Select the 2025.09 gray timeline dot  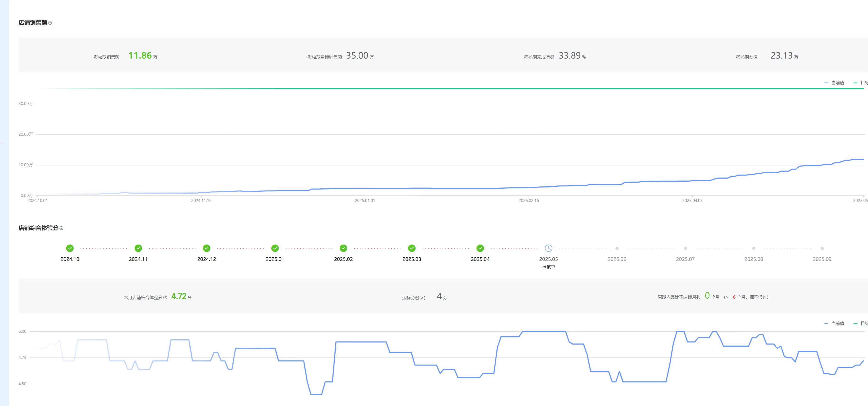pos(822,248)
